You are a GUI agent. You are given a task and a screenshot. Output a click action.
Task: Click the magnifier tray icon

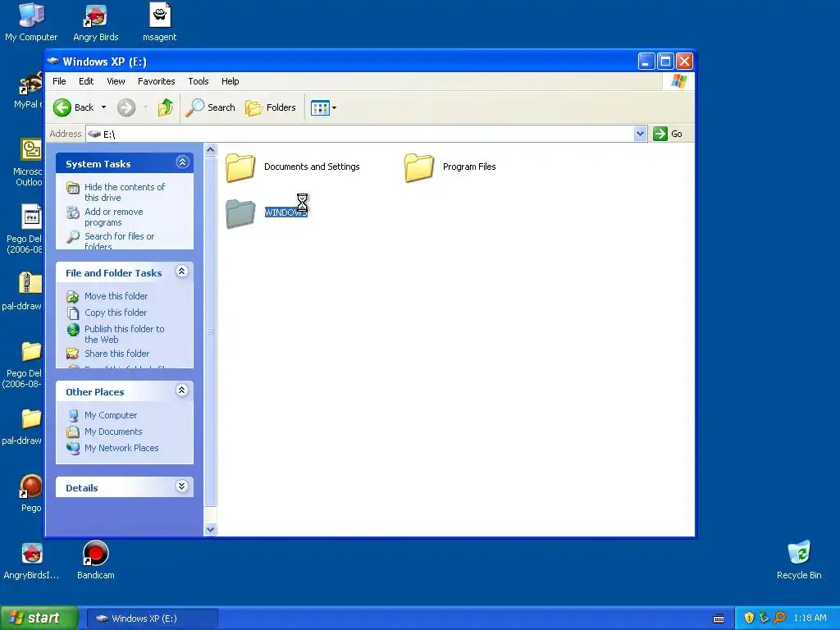pos(779,619)
